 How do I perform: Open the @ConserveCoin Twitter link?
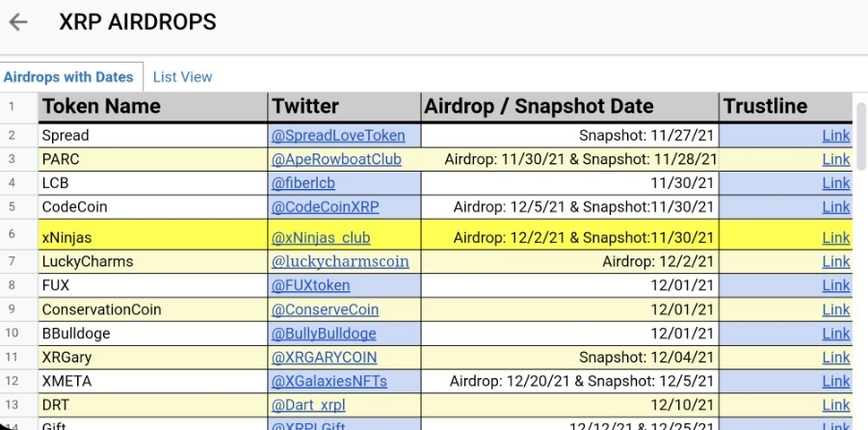325,309
